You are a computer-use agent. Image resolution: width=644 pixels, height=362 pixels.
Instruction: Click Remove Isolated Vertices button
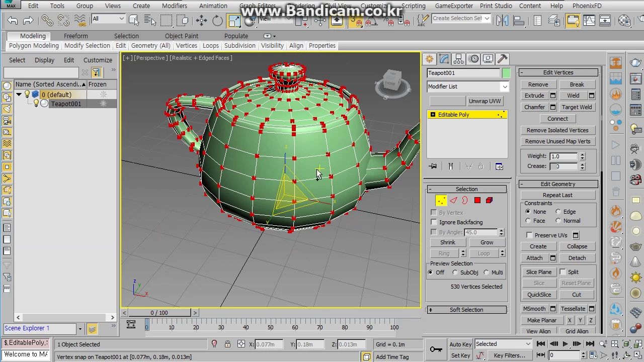point(557,130)
